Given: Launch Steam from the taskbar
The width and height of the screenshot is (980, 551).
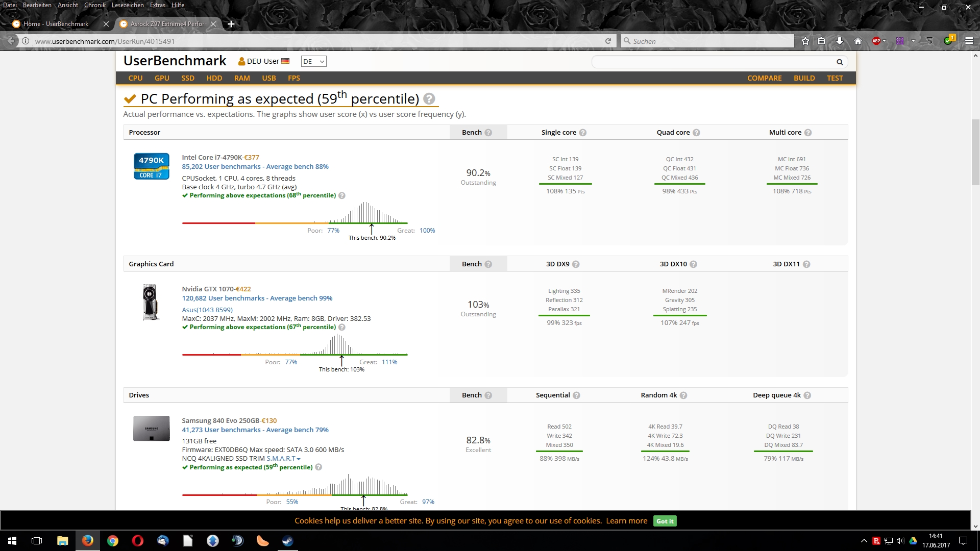Looking at the screenshot, I should (x=288, y=541).
